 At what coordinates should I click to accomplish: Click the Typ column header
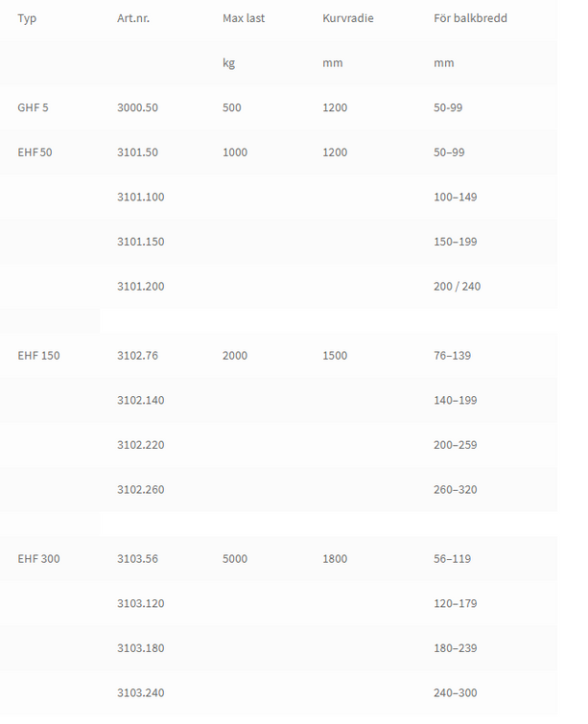(27, 18)
